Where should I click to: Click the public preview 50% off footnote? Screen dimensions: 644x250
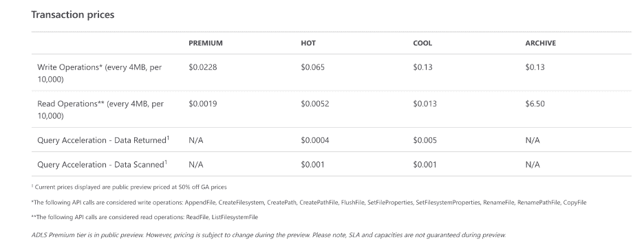pyautogui.click(x=129, y=187)
